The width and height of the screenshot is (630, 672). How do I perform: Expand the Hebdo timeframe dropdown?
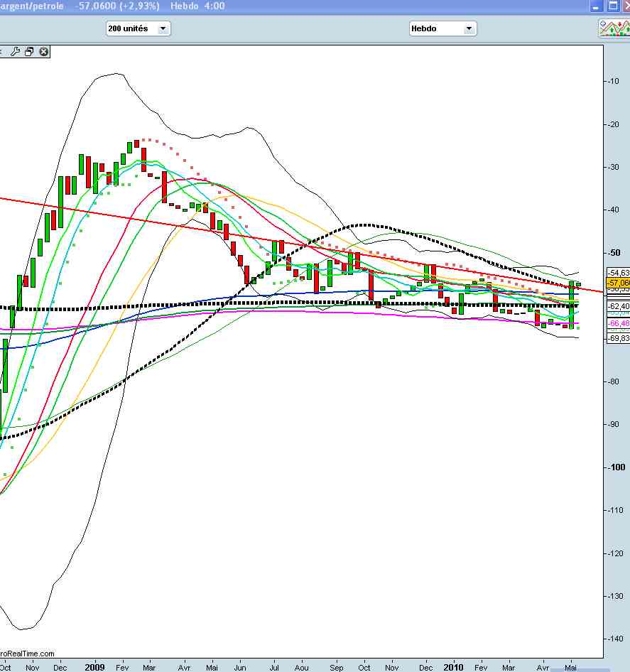(442, 28)
